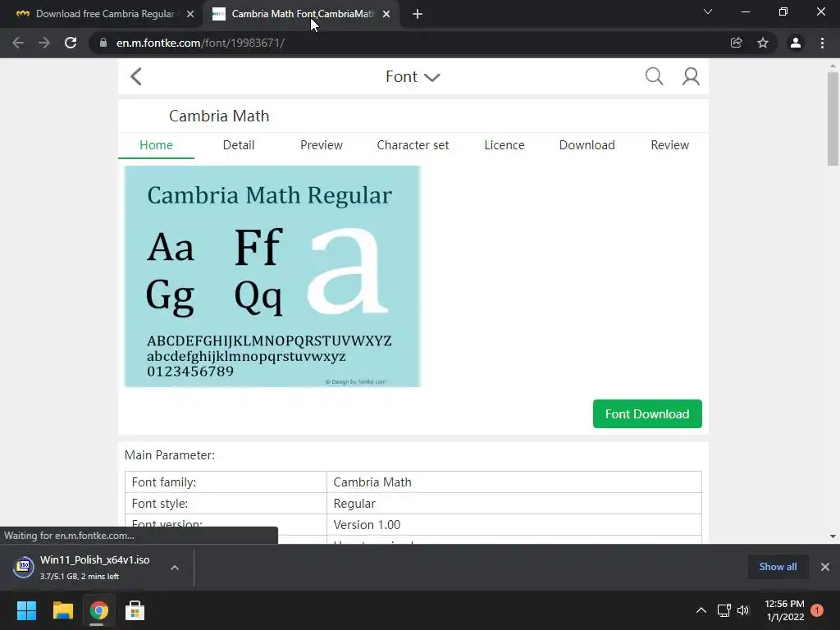Click Show all downloads

tap(778, 567)
